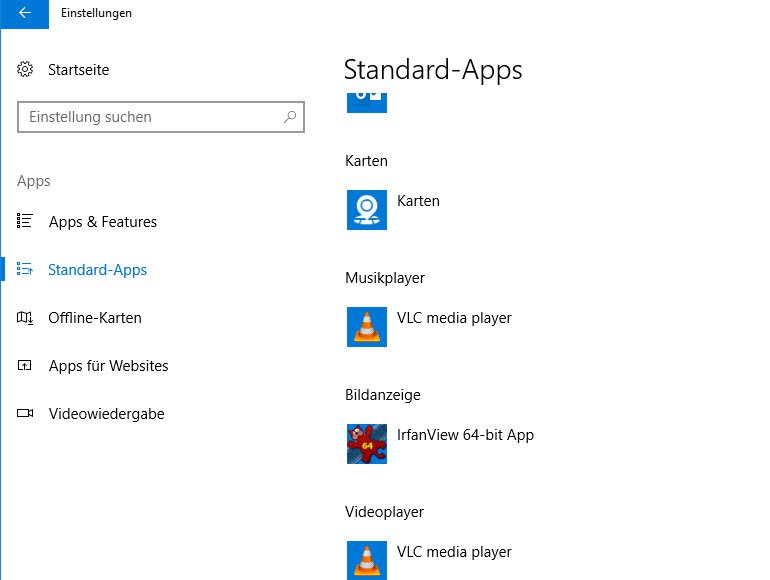Click the 'Einstellung suchen' search field
The image size is (770, 580).
(x=150, y=117)
